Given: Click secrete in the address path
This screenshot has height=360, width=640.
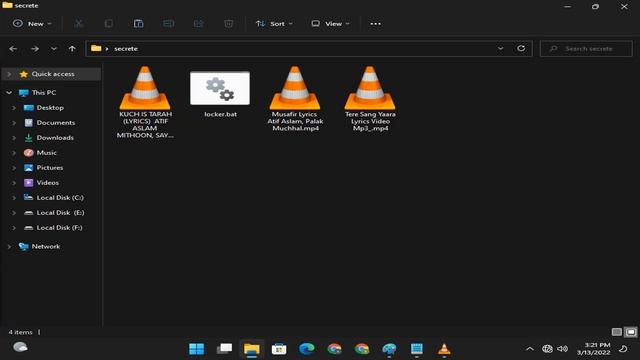Looking at the screenshot, I should click(126, 49).
